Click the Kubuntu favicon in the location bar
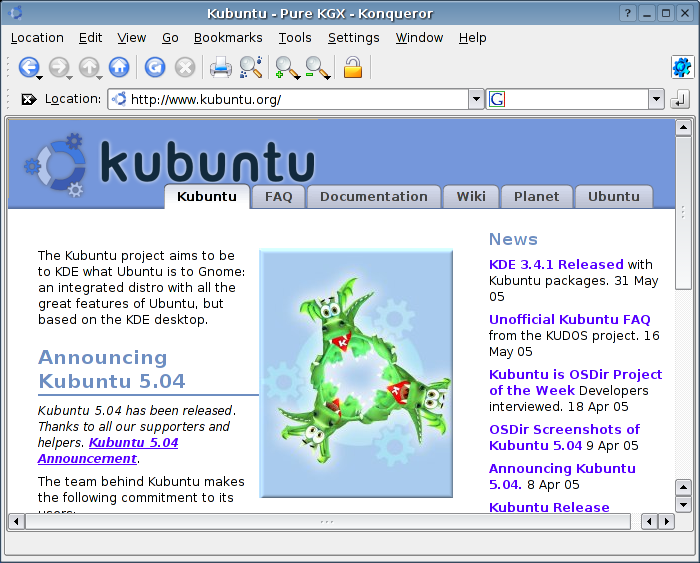The image size is (700, 563). click(119, 99)
